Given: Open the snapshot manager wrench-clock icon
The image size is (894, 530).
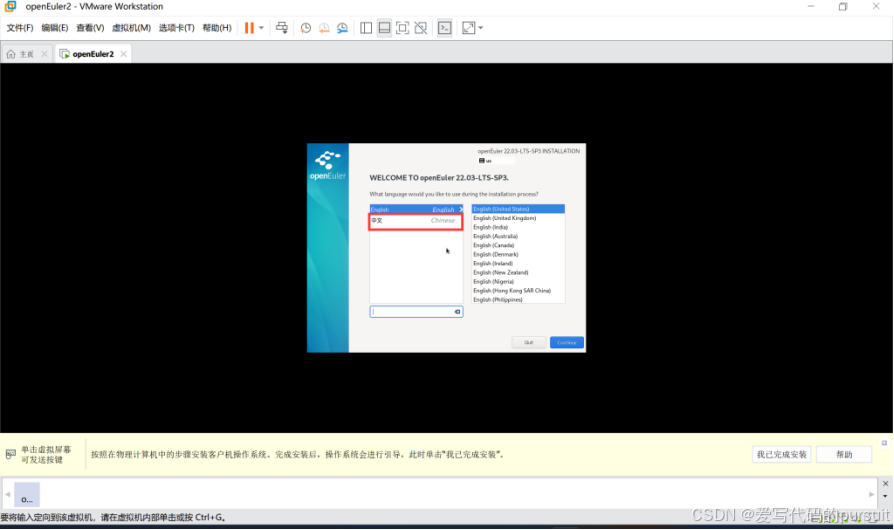Looking at the screenshot, I should 342,28.
